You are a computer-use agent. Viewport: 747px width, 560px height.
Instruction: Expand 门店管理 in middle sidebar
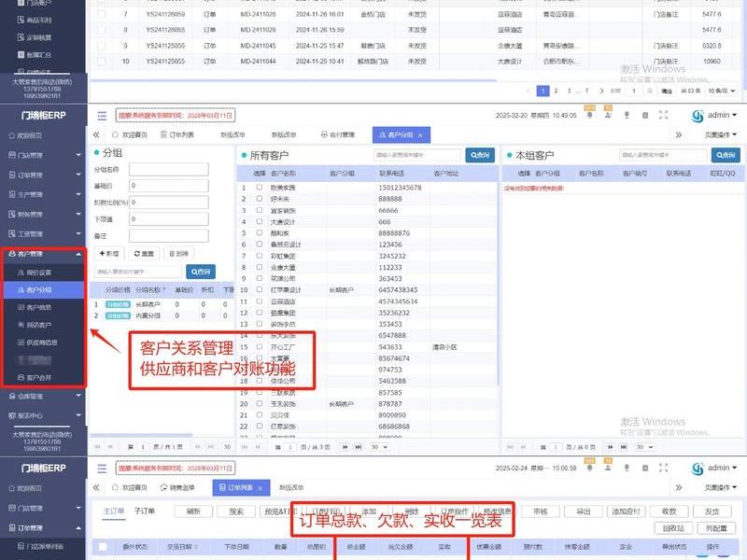click(x=43, y=155)
